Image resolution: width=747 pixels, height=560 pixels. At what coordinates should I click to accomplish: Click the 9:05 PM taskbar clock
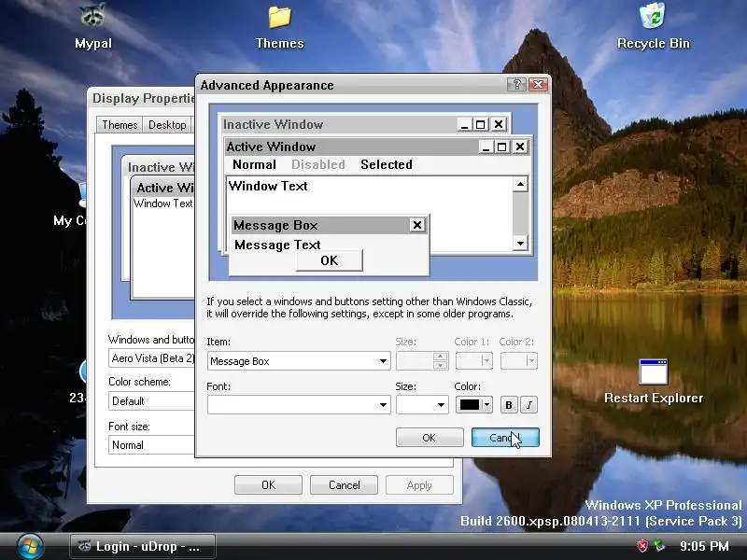[704, 546]
